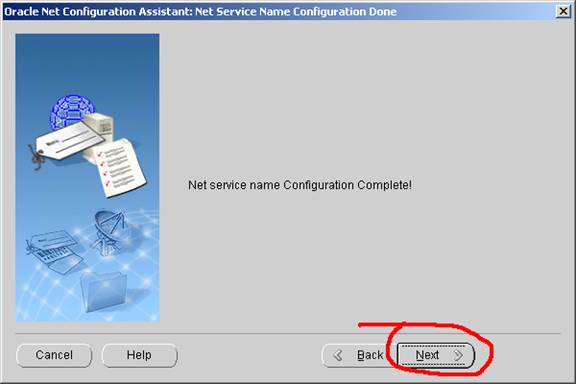
Task: Cancel the Net Configuration Assistant
Action: (x=54, y=355)
